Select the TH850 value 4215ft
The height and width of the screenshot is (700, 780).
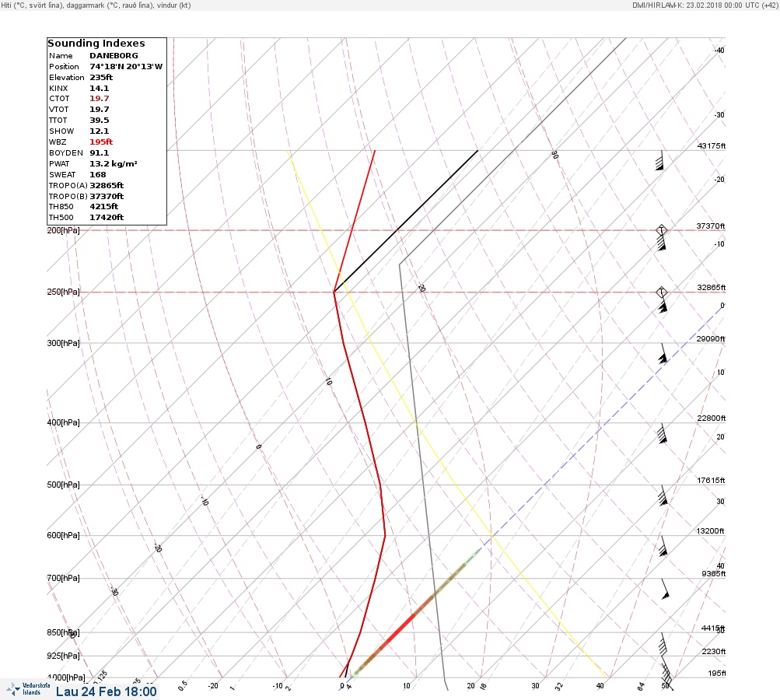(104, 206)
